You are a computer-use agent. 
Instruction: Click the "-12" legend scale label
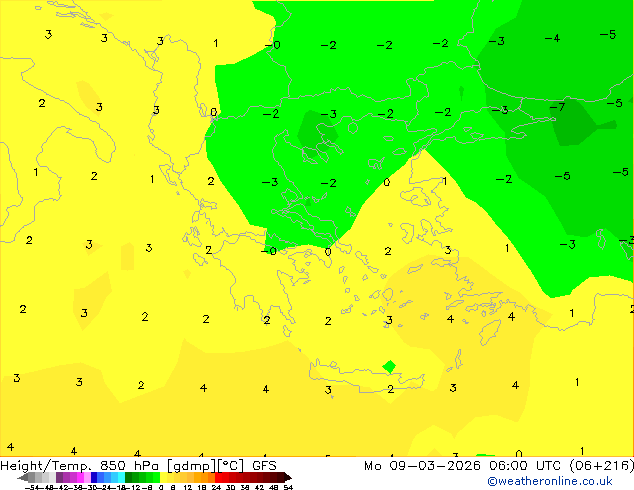[x=135, y=487]
